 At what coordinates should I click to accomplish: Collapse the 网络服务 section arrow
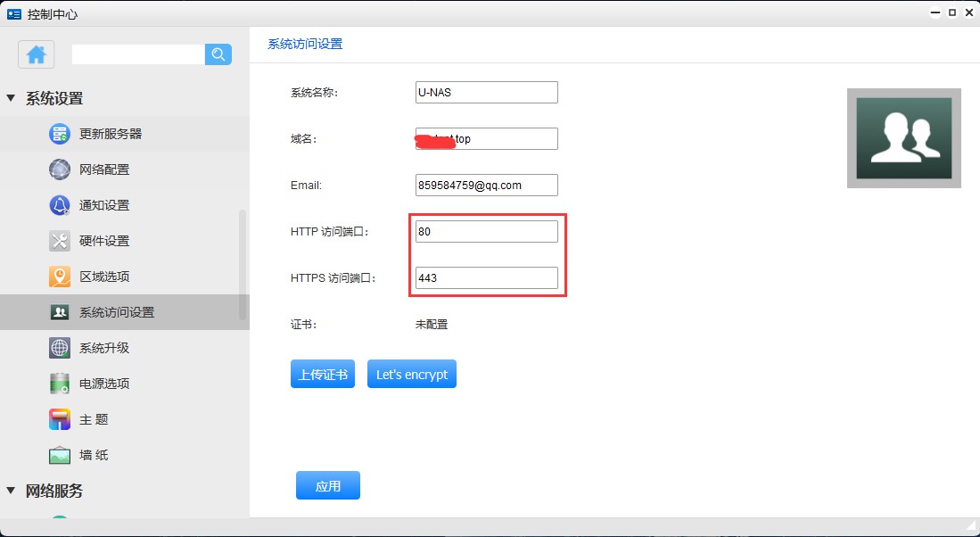coord(11,491)
